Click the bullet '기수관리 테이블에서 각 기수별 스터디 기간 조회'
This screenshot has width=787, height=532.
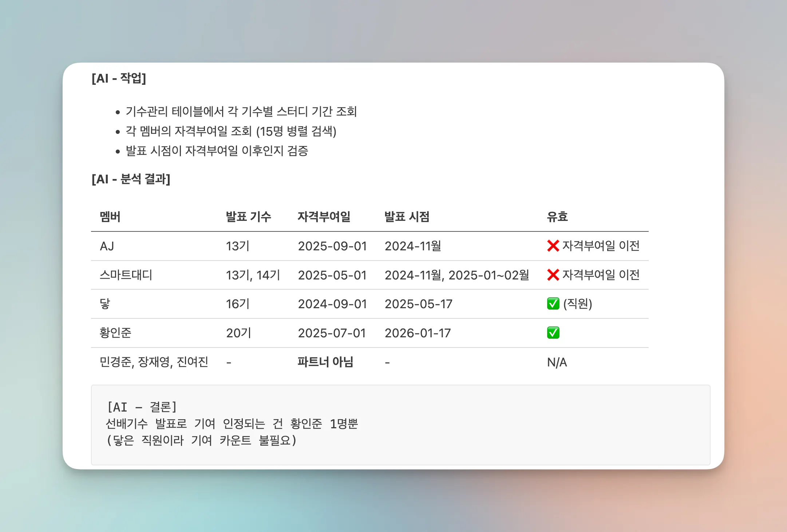241,111
